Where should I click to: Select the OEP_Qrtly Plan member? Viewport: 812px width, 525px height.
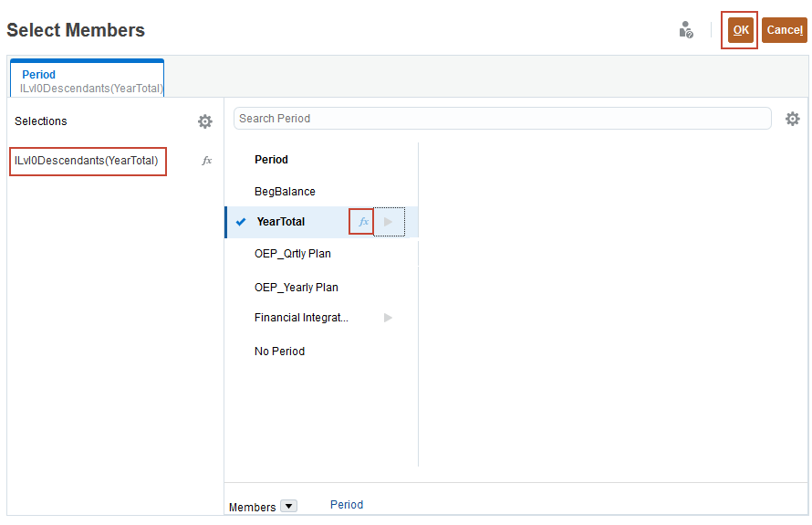pos(292,254)
